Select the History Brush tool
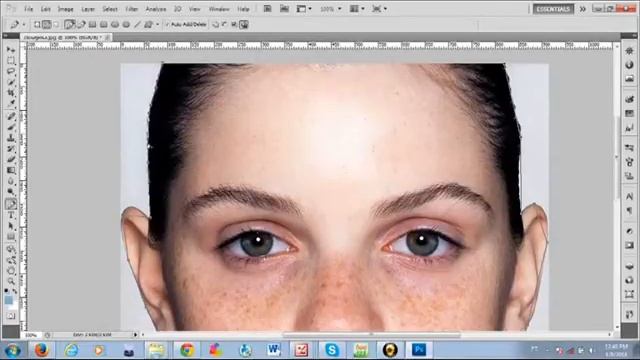This screenshot has height=360, width=640. coord(11,149)
